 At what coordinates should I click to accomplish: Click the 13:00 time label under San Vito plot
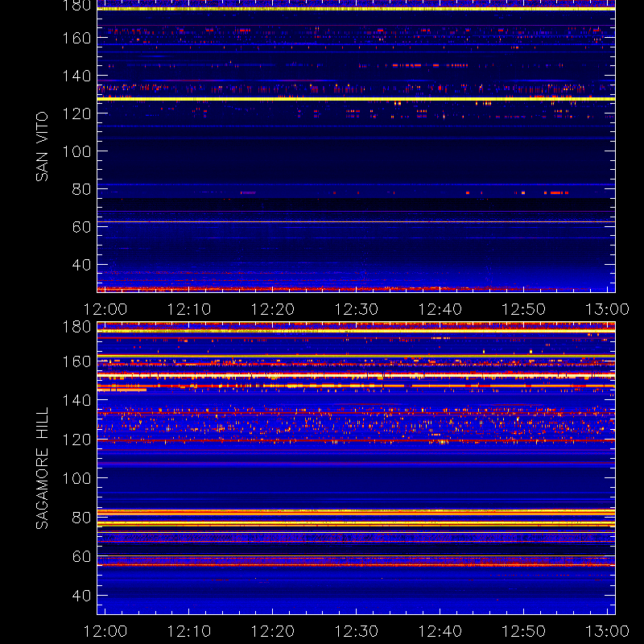[x=607, y=309]
